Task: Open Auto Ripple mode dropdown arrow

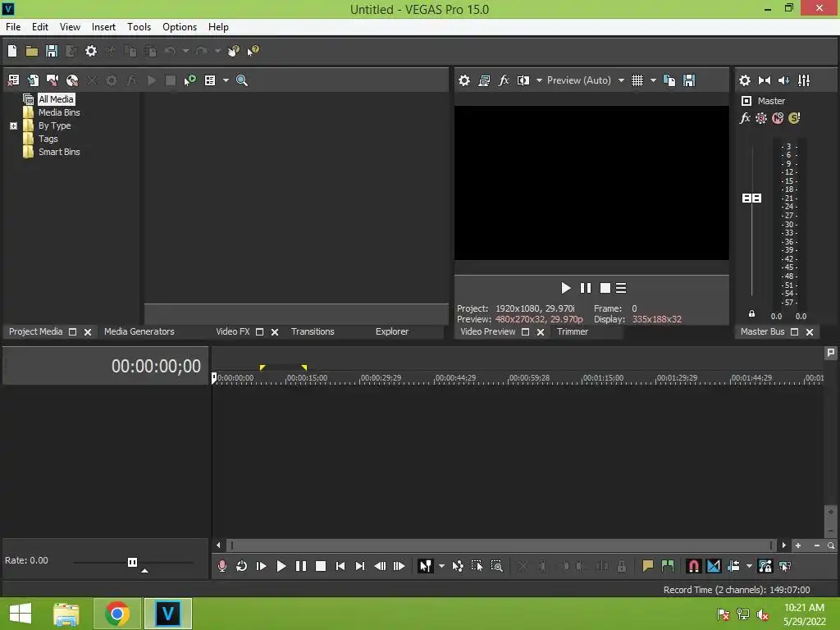Action: tap(749, 566)
